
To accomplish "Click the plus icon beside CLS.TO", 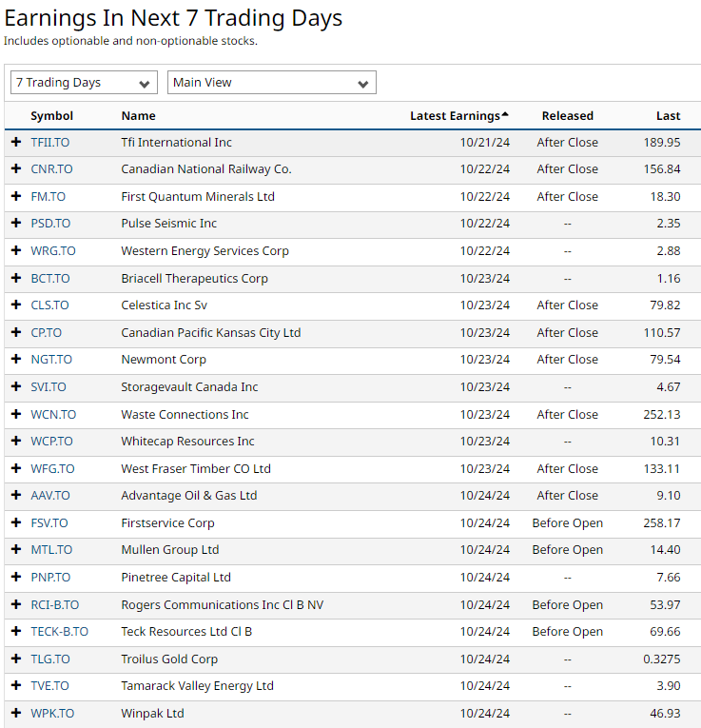I will pyautogui.click(x=15, y=305).
